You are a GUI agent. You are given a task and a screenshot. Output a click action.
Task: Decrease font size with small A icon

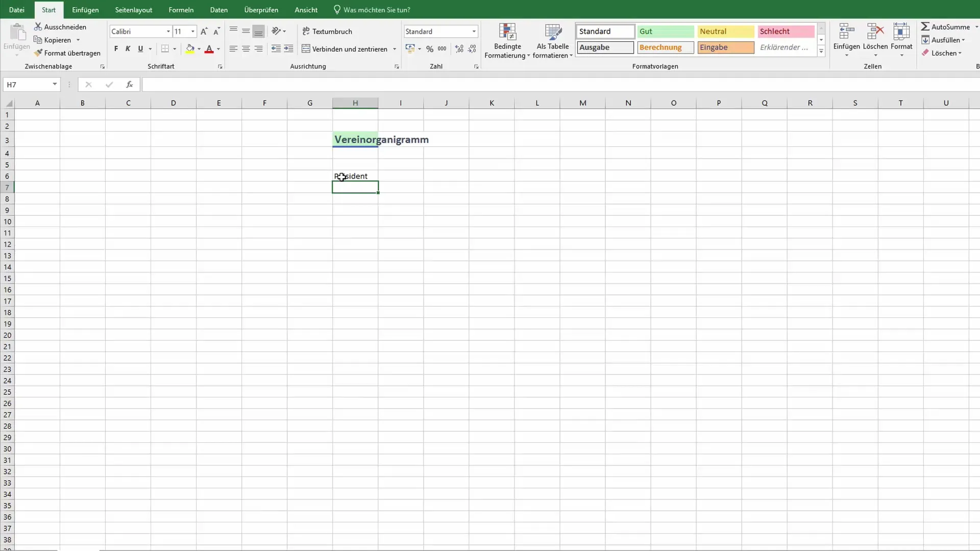pyautogui.click(x=216, y=31)
